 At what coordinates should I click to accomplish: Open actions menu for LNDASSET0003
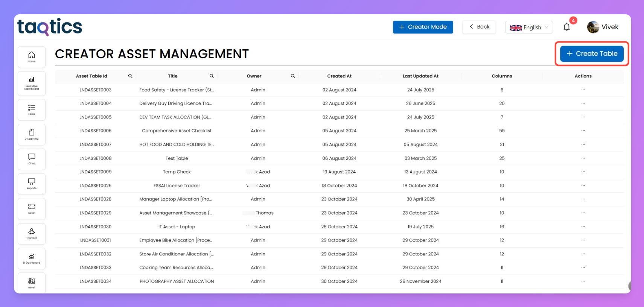(583, 90)
